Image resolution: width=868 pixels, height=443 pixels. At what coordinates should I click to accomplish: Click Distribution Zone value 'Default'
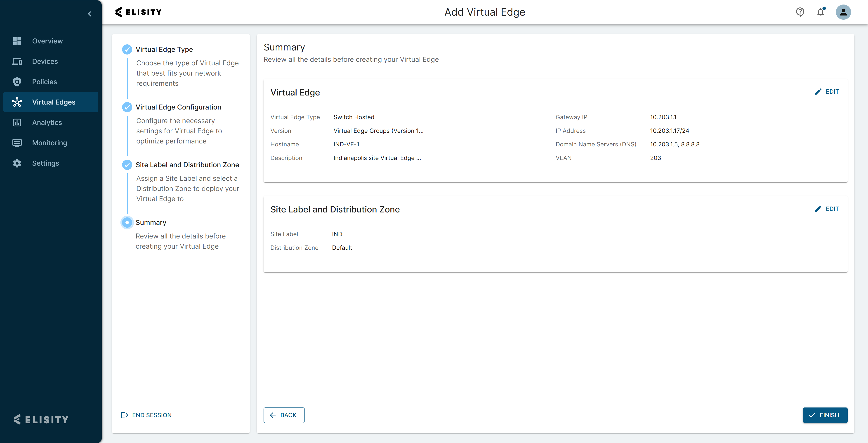coord(342,247)
